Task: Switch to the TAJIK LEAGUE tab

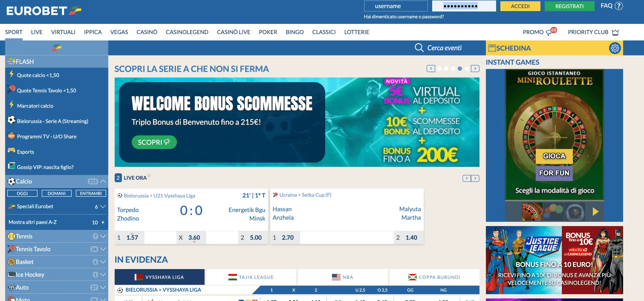Action: (x=251, y=277)
